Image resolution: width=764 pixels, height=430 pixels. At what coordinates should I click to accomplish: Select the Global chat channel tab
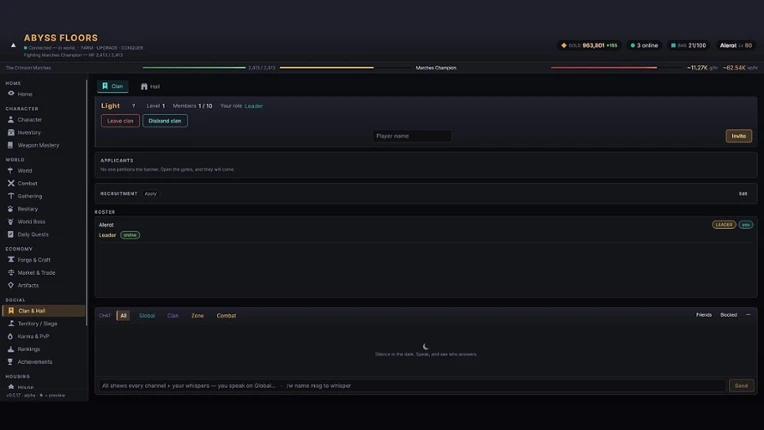[147, 316]
